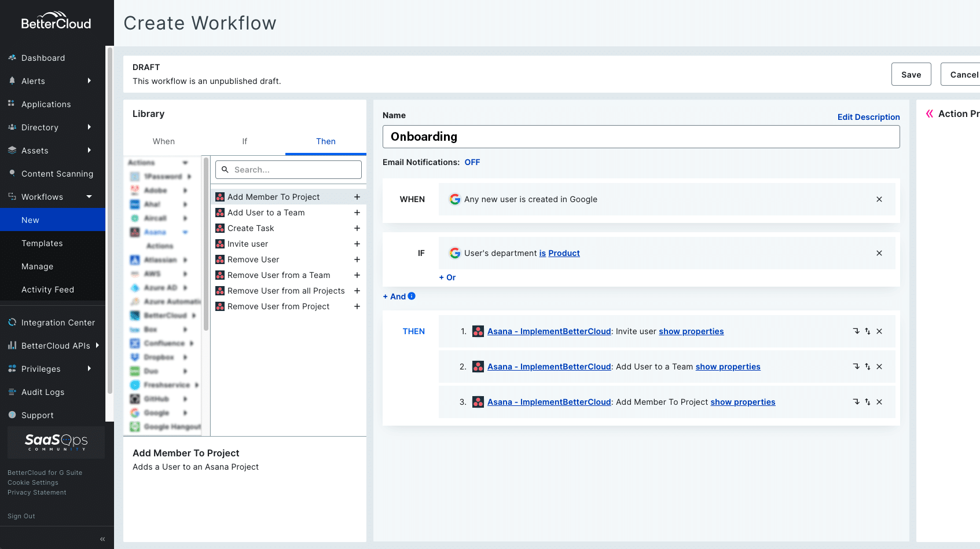Screen dimensions: 980x549
Task: Click the plus icon beside Add User to a Team
Action: tap(357, 213)
